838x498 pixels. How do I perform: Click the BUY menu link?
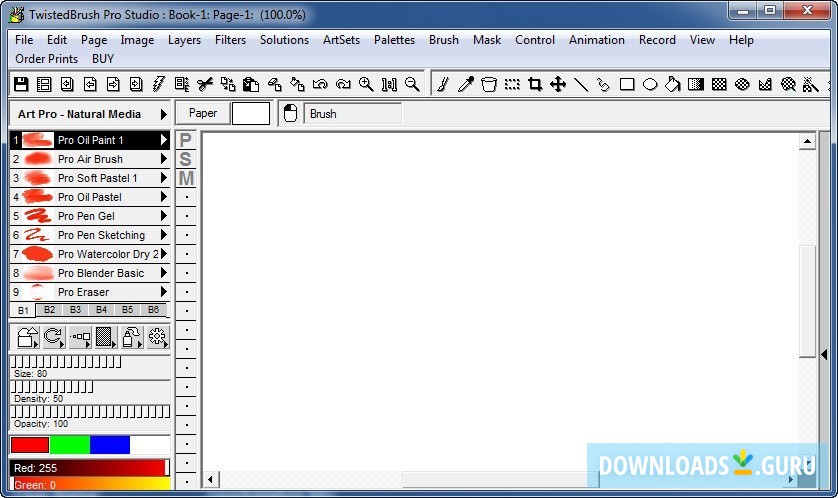coord(103,59)
